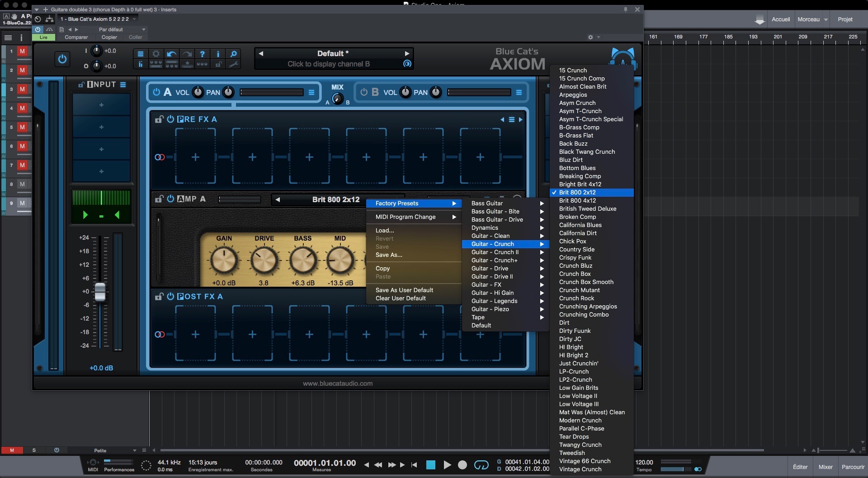868x478 pixels.
Task: Click the Comparer button
Action: pos(76,37)
